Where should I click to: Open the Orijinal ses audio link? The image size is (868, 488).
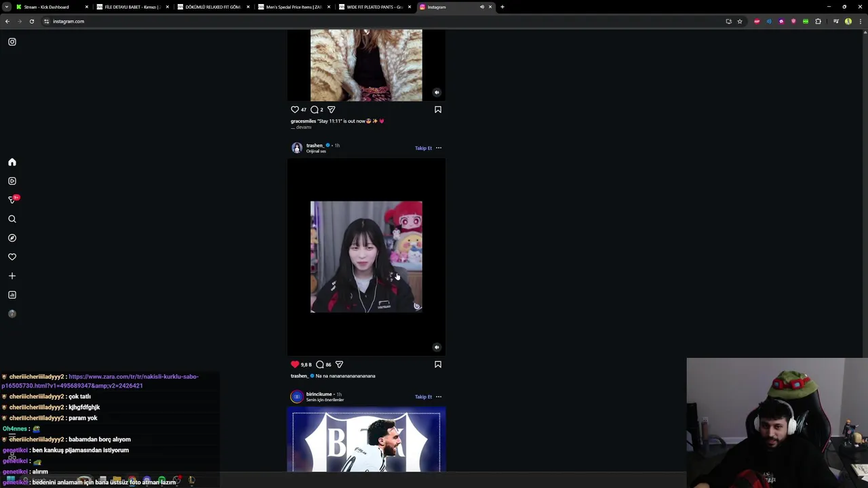316,151
